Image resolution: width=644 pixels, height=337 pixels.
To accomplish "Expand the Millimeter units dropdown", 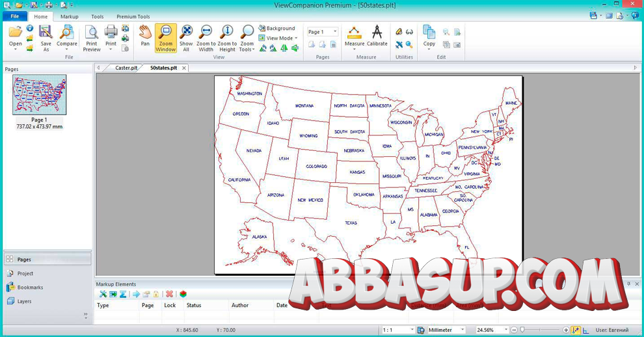I will coord(446,330).
